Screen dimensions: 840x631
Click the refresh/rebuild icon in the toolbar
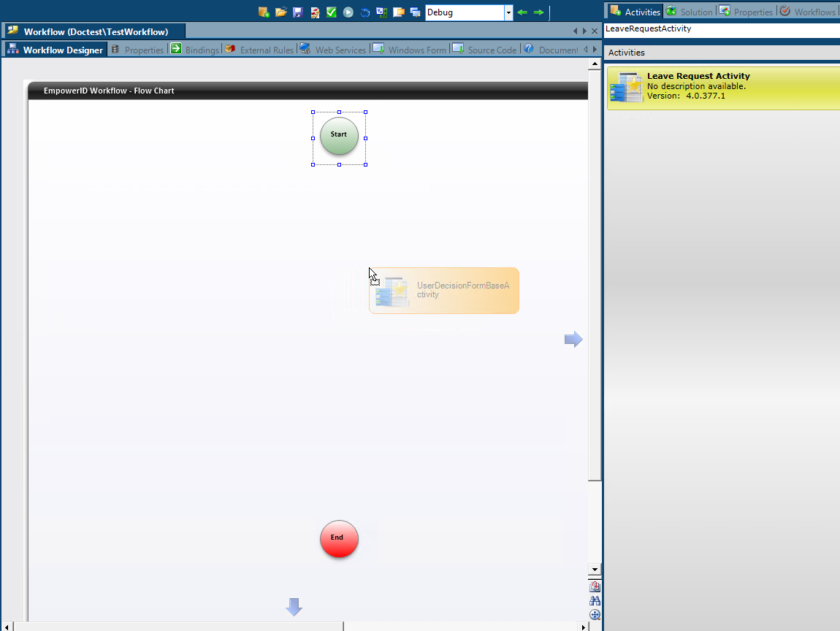(x=365, y=12)
